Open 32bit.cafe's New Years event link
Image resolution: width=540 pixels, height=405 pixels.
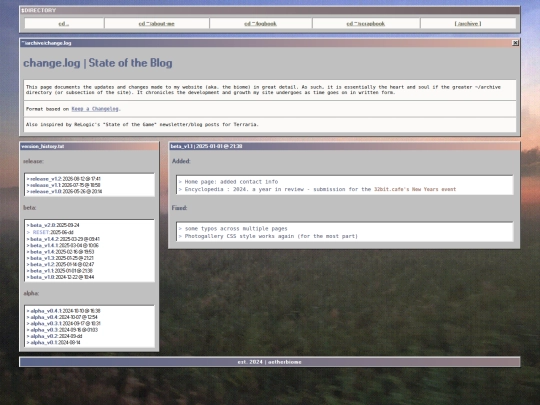(415, 189)
